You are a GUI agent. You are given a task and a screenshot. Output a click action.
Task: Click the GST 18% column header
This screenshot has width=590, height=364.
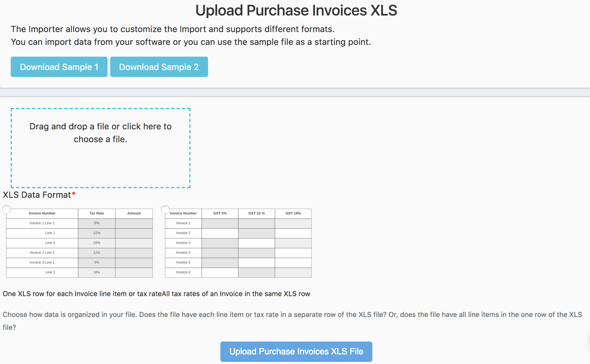click(x=293, y=213)
